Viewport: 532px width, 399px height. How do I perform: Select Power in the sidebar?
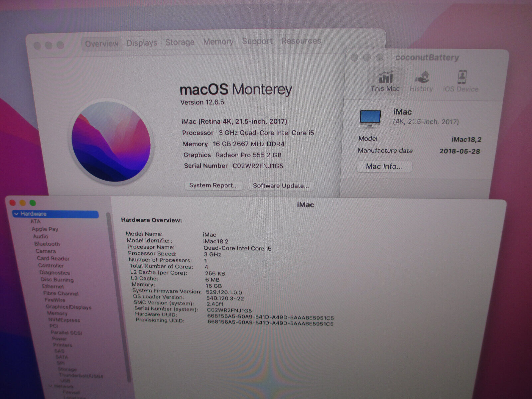tap(60, 339)
